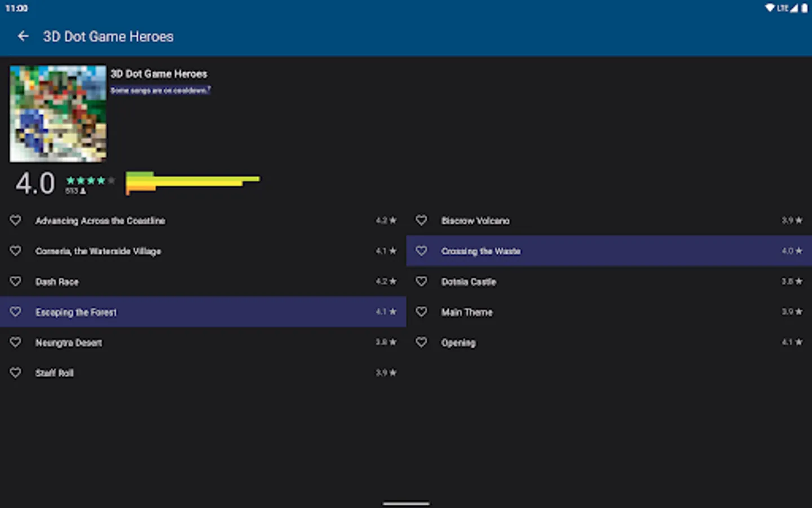Click the rating distribution bar chart
Image resolution: width=812 pixels, height=508 pixels.
coord(193,183)
